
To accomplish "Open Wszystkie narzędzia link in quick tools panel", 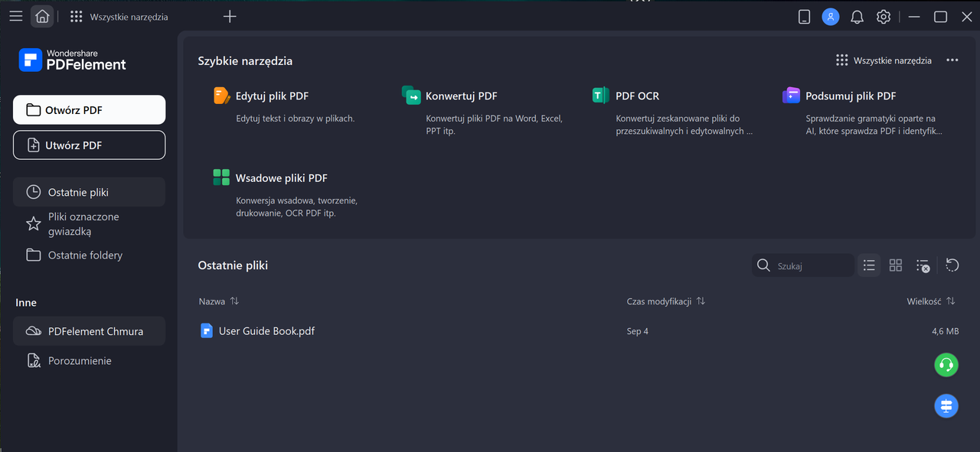I will (x=884, y=60).
